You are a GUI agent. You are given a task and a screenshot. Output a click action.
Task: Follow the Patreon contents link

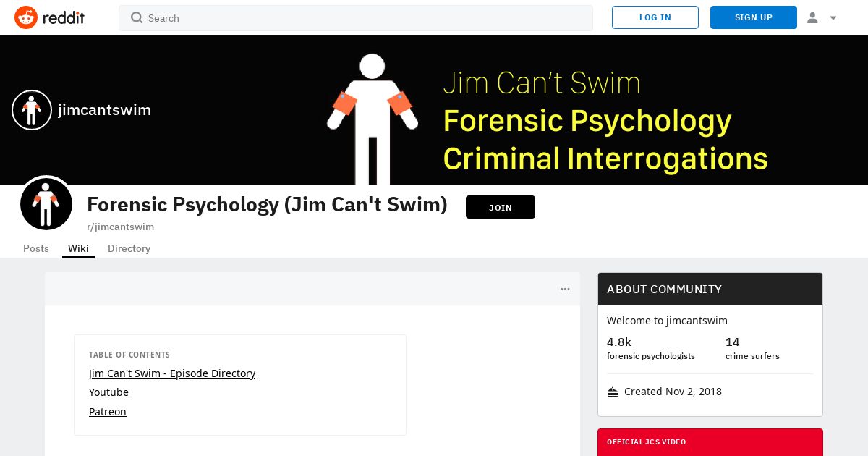pos(108,412)
